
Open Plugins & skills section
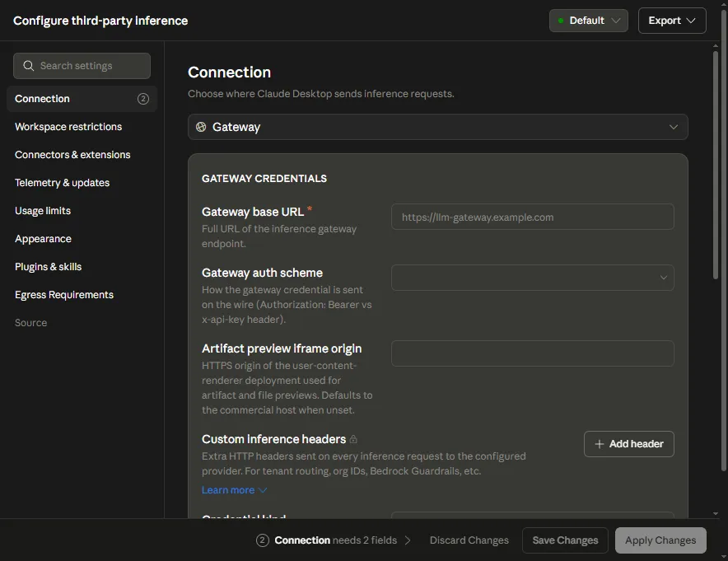[x=49, y=267]
